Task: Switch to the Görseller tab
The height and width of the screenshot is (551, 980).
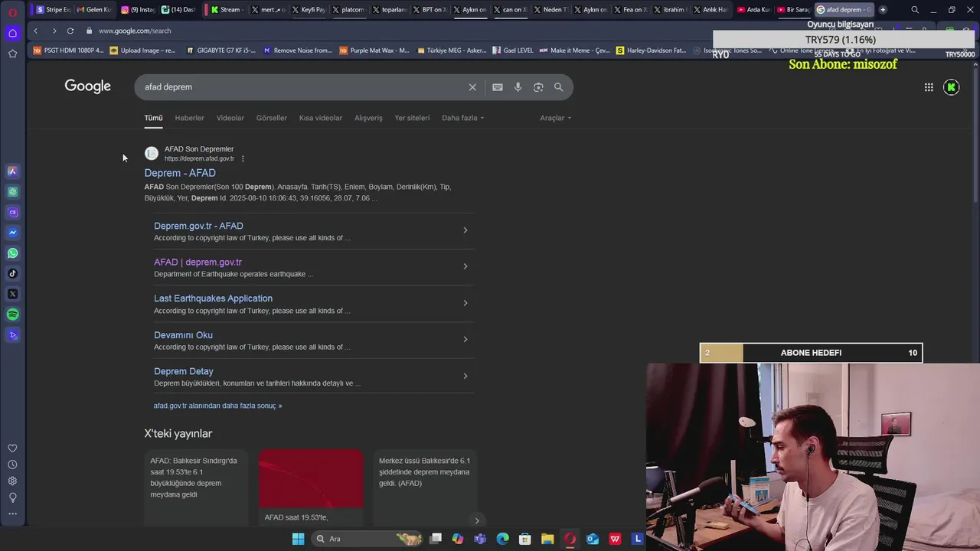Action: click(272, 118)
